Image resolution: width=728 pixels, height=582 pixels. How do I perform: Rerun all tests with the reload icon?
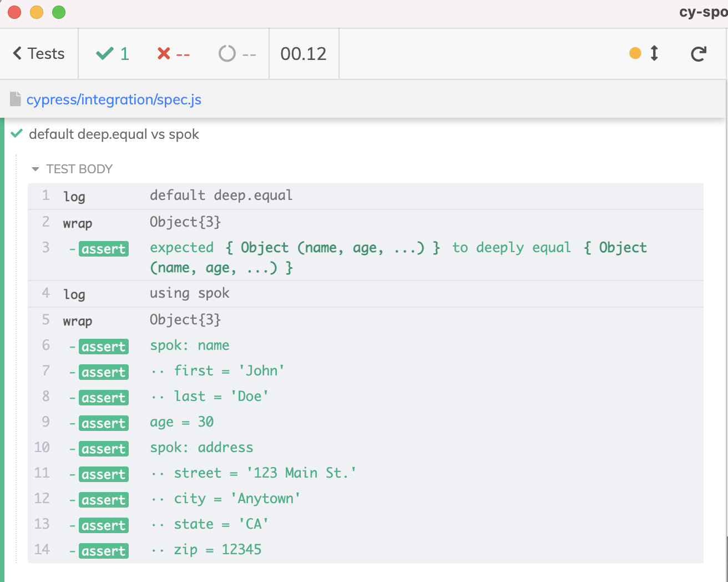(699, 54)
